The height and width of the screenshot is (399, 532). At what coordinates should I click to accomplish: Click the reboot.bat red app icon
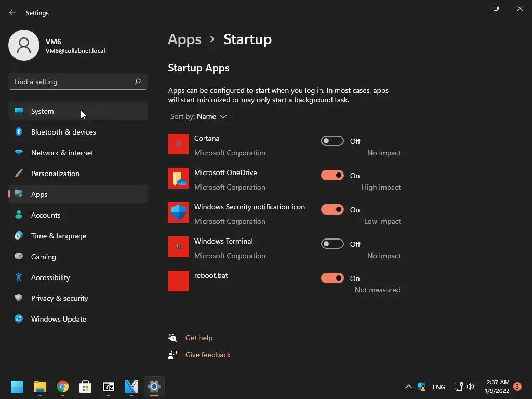(x=179, y=281)
